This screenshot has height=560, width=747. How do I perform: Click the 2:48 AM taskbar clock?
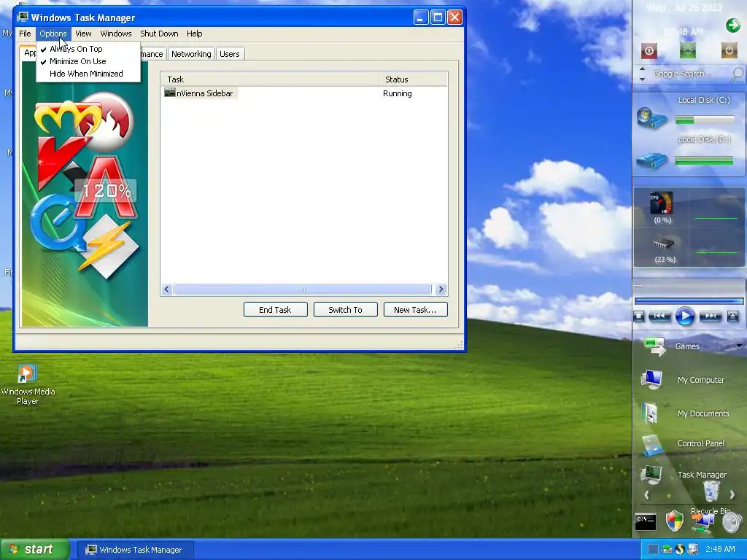(720, 550)
